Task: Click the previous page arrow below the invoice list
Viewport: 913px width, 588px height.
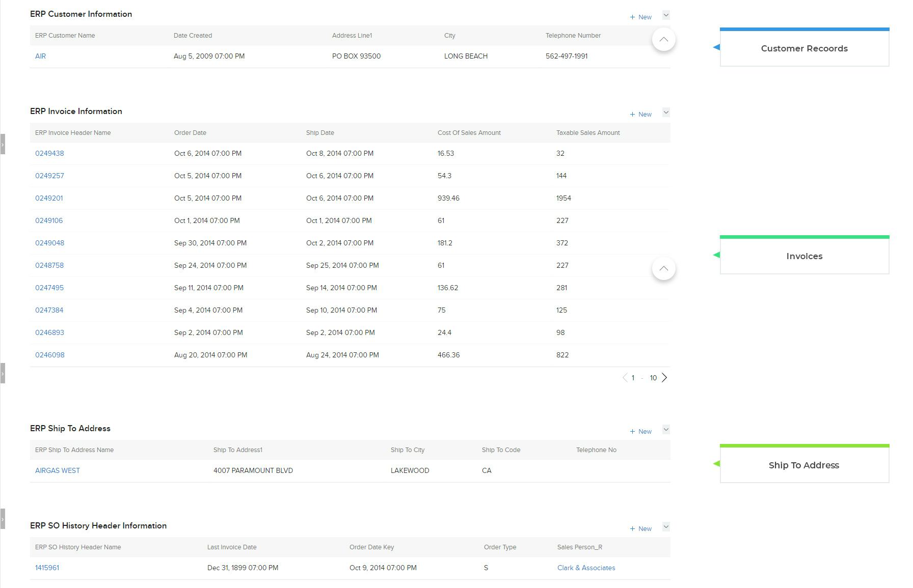Action: click(x=625, y=378)
